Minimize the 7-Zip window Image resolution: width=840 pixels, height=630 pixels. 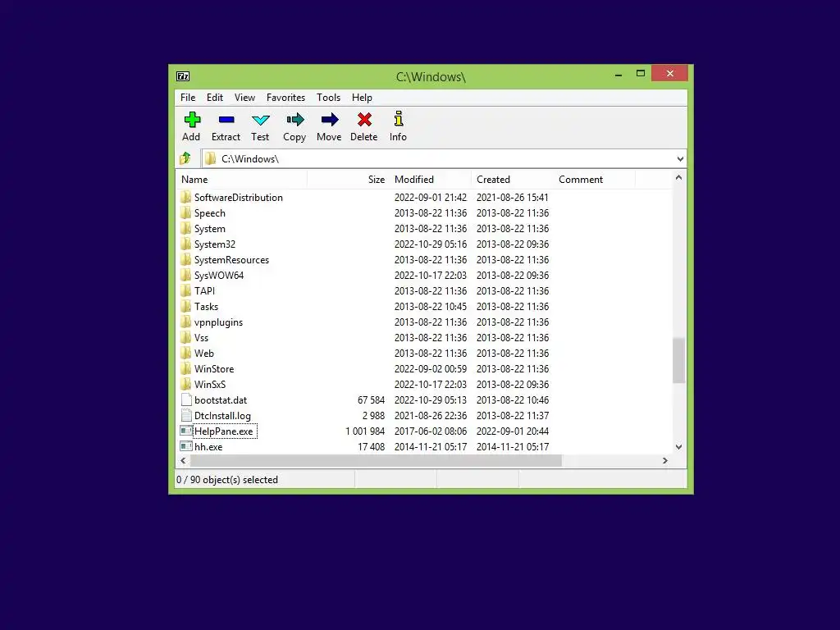pos(619,74)
